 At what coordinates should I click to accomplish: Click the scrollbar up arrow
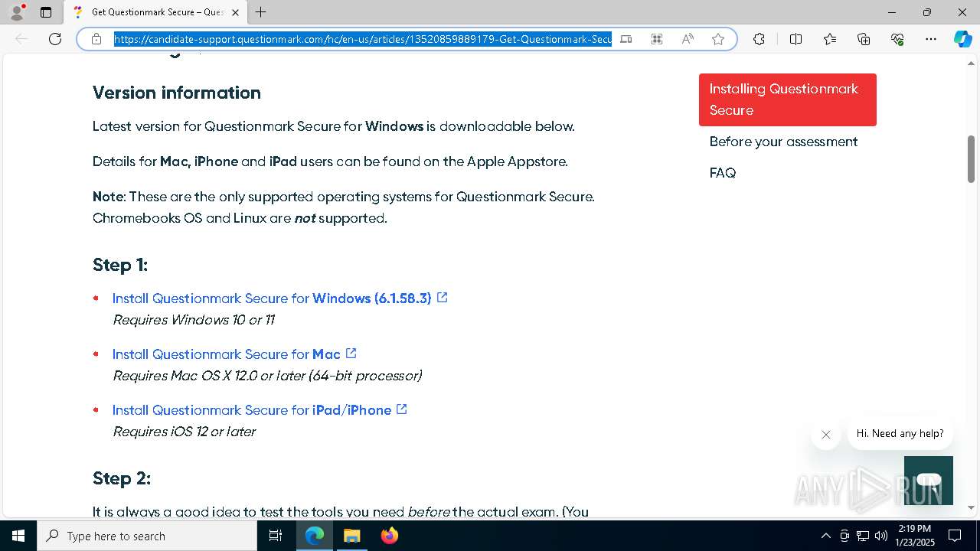971,62
